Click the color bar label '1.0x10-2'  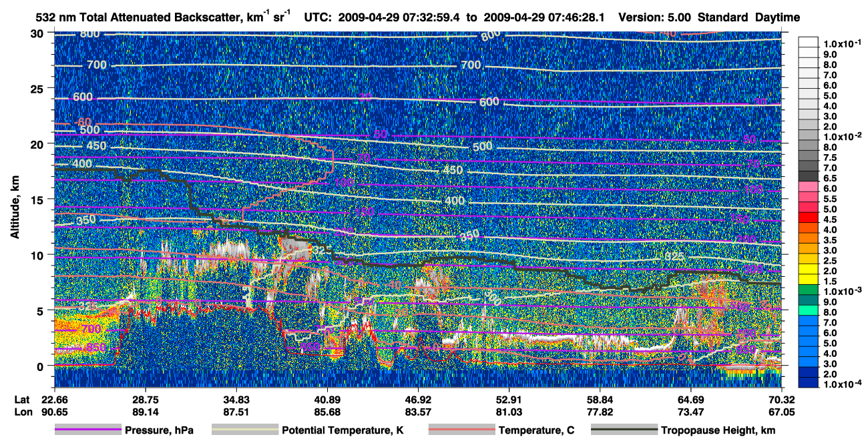(843, 137)
